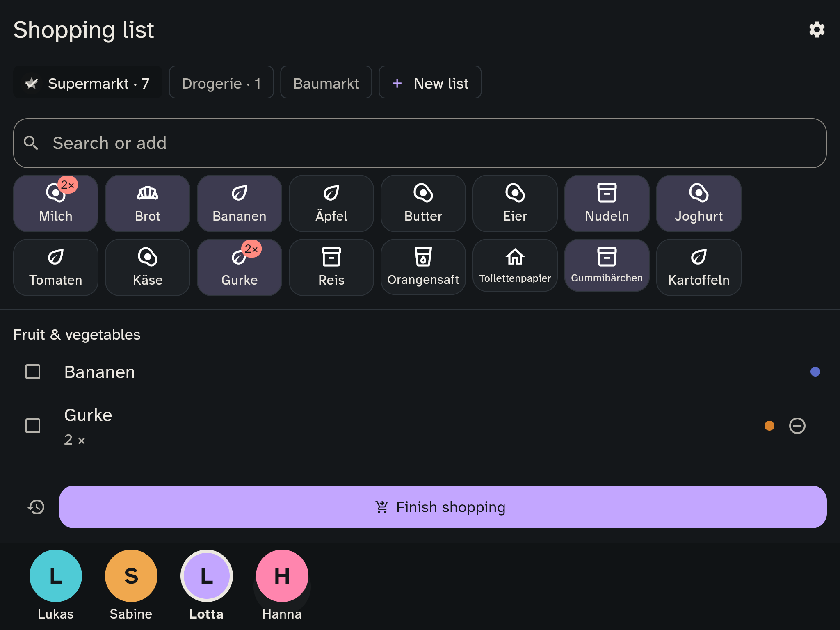This screenshot has height=630, width=840.
Task: Add Toilettenpapier from quick-add tiles
Action: click(x=515, y=265)
